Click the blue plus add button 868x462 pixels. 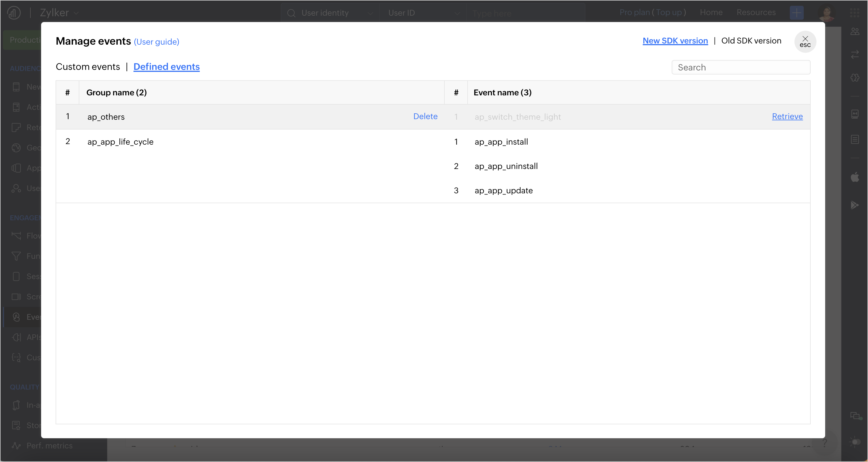point(796,13)
